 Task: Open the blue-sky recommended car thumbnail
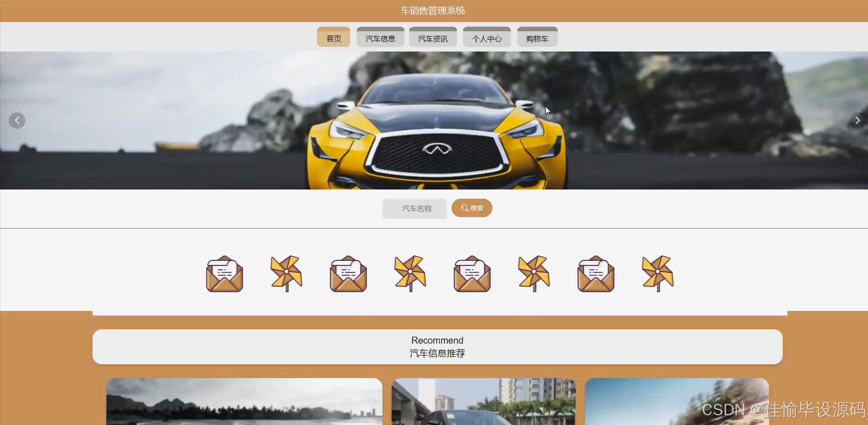[677, 402]
